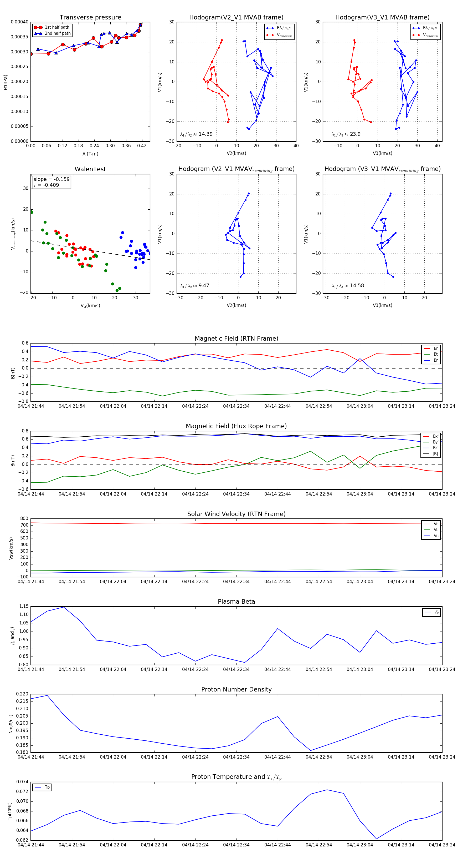Screen dimensions: 473x868
Task: Click '2nd half path' legend entry
Action: point(52,33)
